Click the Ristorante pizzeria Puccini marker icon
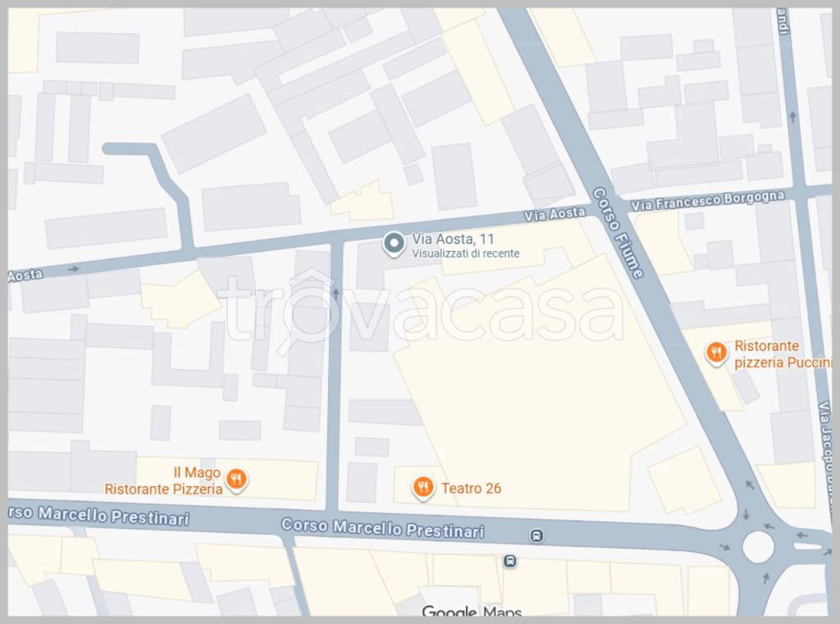This screenshot has height=624, width=840. [x=717, y=353]
